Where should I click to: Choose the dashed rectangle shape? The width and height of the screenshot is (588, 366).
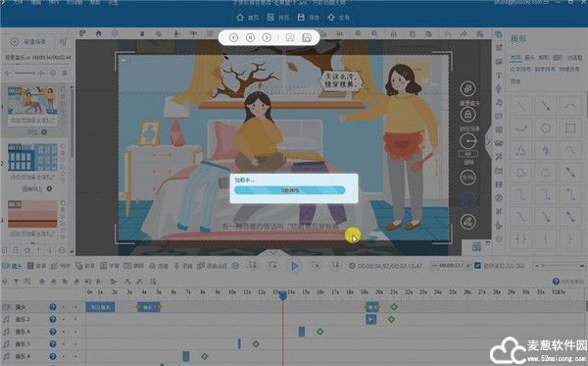[x=570, y=129]
